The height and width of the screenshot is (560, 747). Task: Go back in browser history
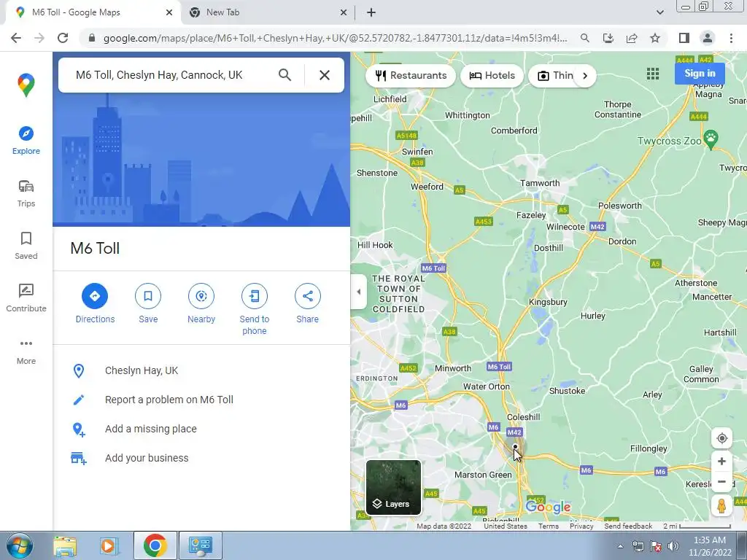tap(16, 38)
